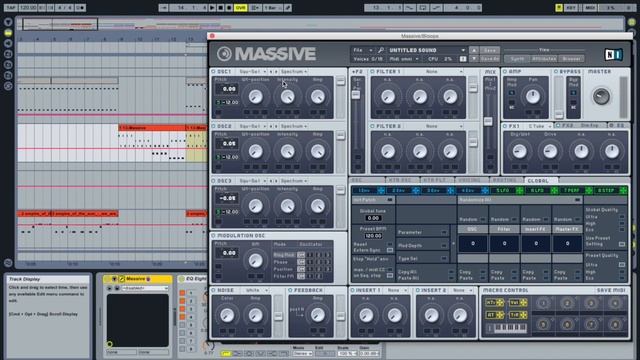Click the Native Instruments NI logo
640x360 pixels.
pos(613,54)
